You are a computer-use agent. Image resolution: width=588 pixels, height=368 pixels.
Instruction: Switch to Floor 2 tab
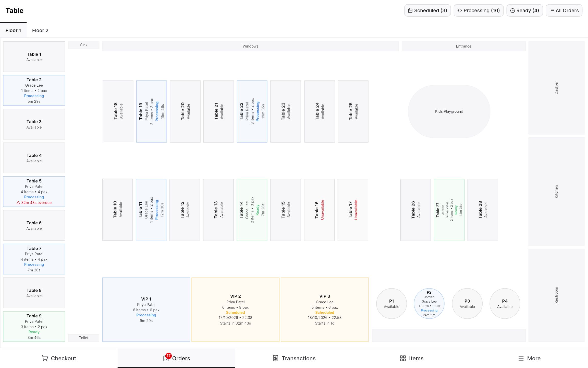(x=40, y=30)
